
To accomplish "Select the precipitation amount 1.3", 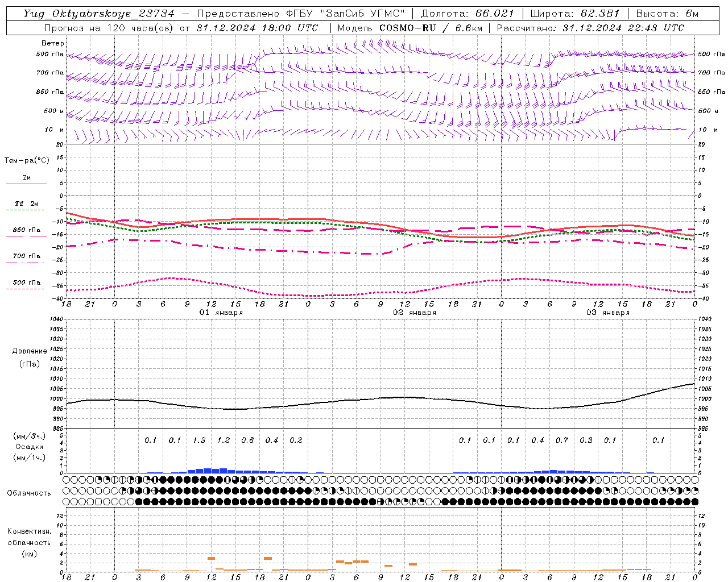I will (x=199, y=440).
